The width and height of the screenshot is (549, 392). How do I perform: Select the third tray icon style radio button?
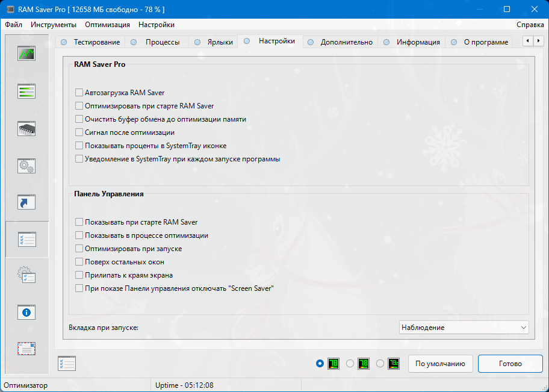(380, 364)
